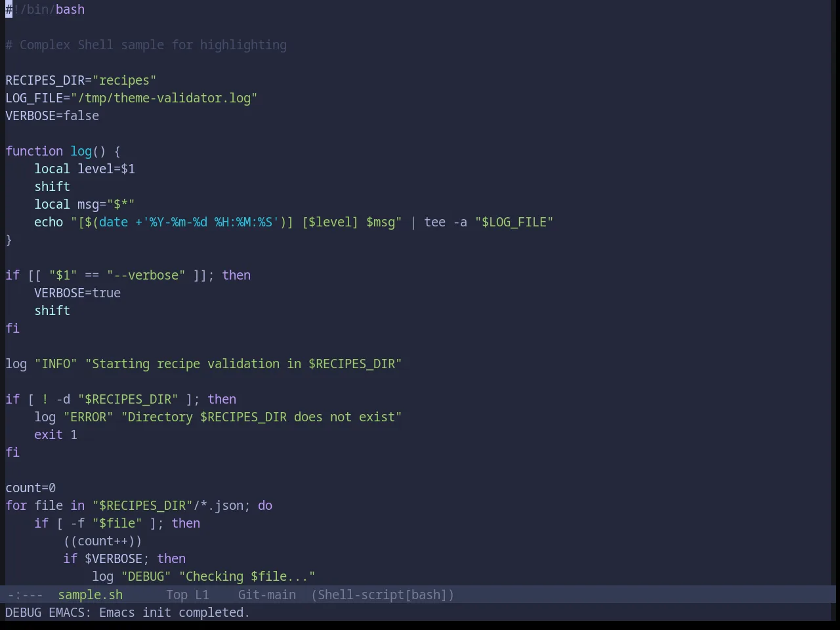Image resolution: width=840 pixels, height=630 pixels.
Task: Click the 'exit 1' line
Action: [x=56, y=434]
